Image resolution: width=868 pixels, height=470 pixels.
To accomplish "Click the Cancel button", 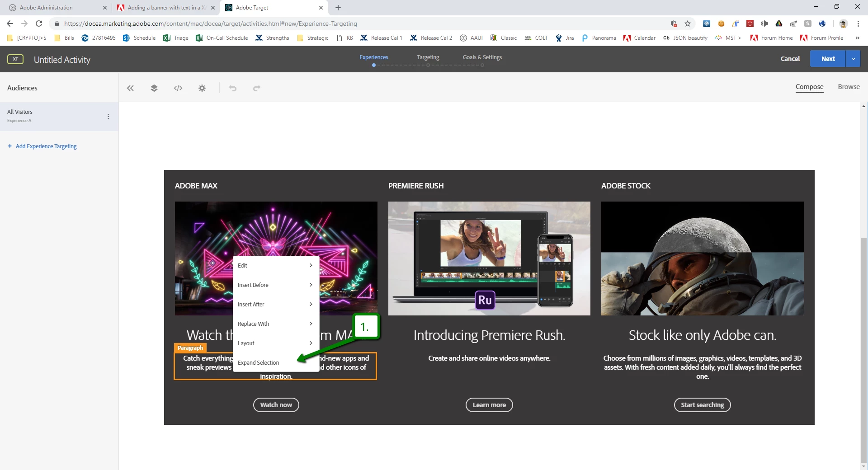I will (x=790, y=59).
